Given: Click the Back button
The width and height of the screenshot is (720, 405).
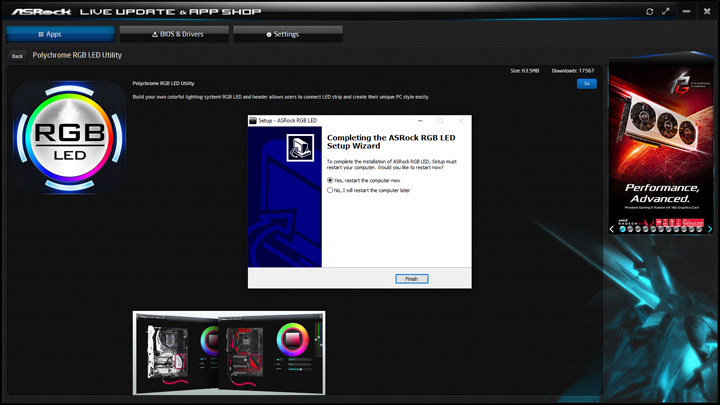Looking at the screenshot, I should [x=17, y=56].
